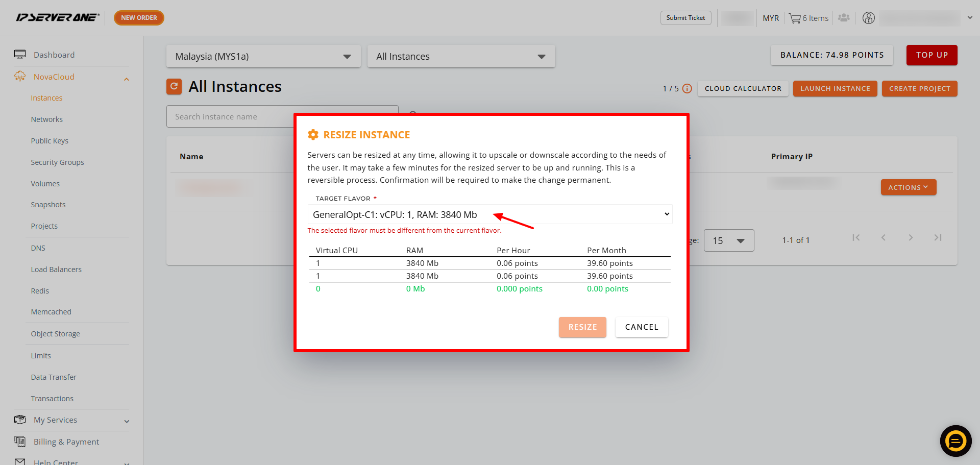Open the Malaysia (MYS1a) region dropdown
This screenshot has width=980, height=465.
pyautogui.click(x=263, y=56)
